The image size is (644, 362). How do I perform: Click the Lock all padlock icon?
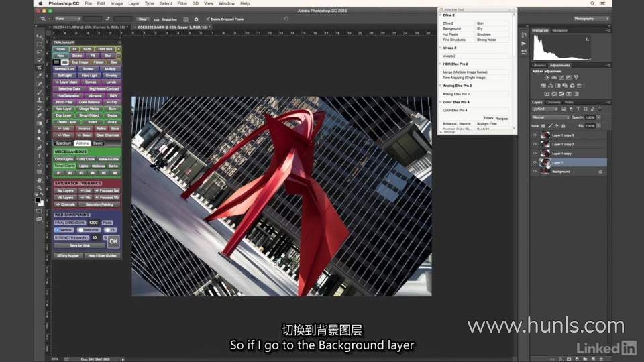(563, 126)
